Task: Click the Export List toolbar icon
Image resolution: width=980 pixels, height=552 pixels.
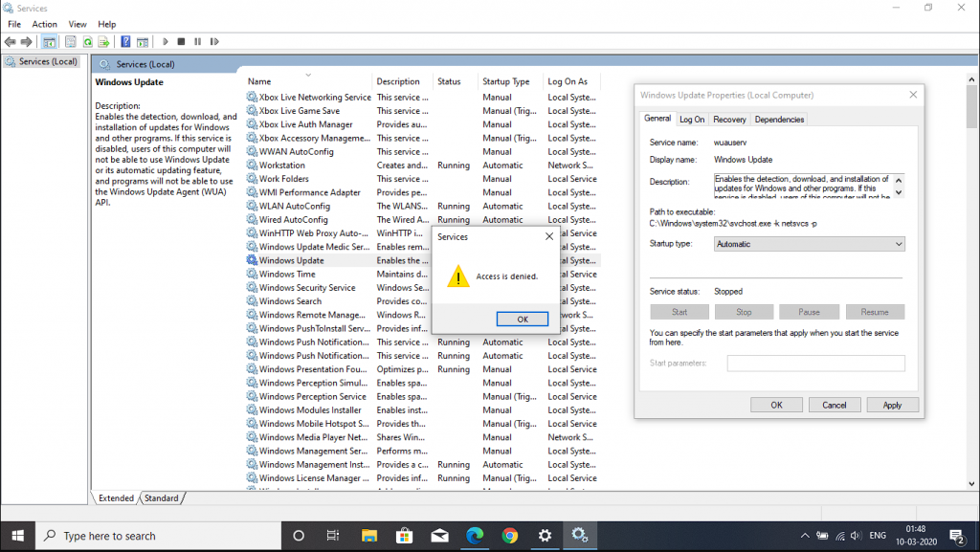Action: [103, 42]
